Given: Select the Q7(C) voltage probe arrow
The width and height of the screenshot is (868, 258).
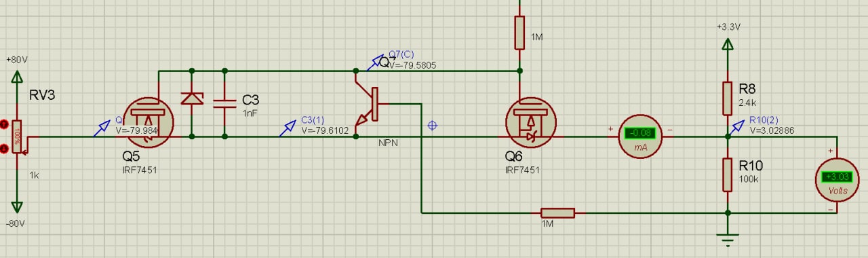Looking at the screenshot, I should (375, 63).
